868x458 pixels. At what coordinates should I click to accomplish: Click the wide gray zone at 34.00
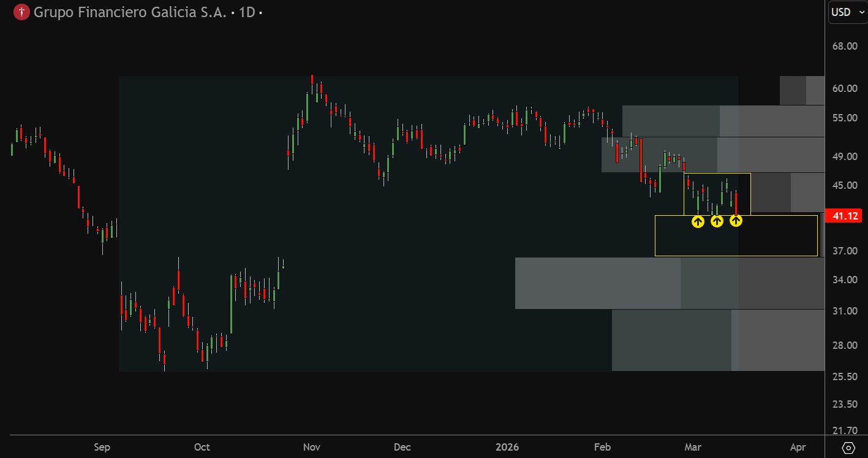(597, 283)
